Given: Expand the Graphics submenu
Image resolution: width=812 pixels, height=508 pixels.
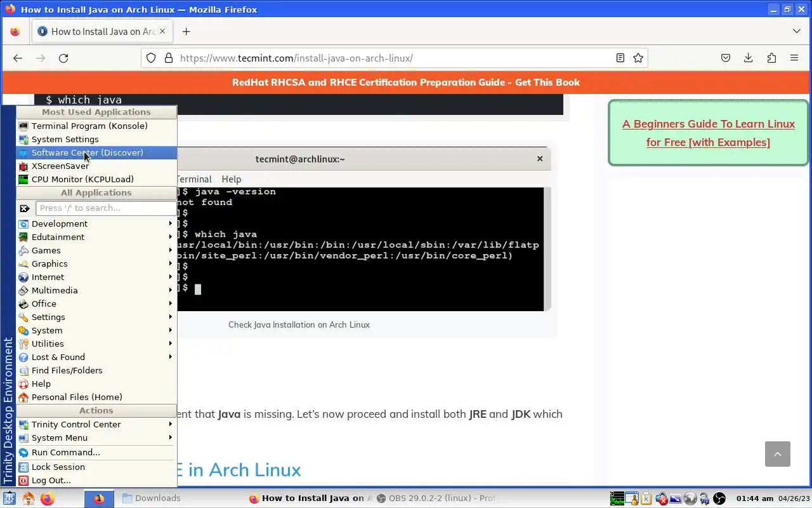Looking at the screenshot, I should coord(96,264).
